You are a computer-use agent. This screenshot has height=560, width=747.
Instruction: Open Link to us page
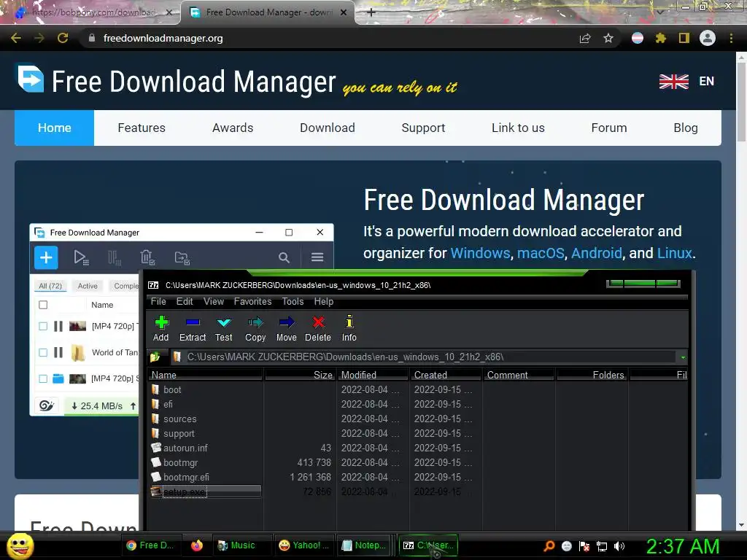[518, 128]
